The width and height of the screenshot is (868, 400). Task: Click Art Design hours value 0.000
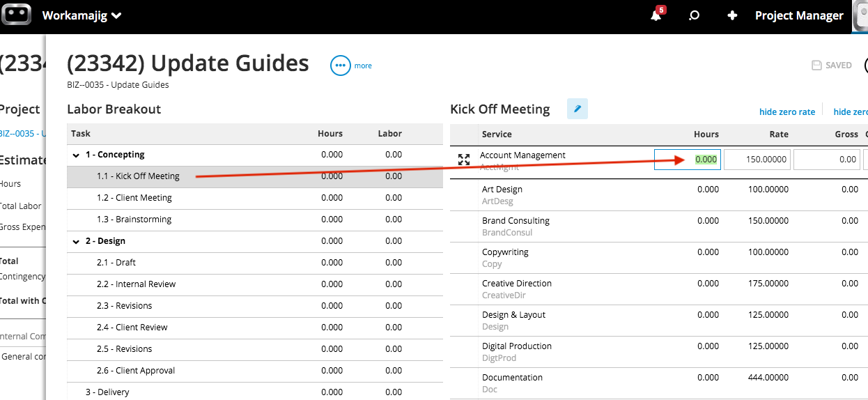708,190
